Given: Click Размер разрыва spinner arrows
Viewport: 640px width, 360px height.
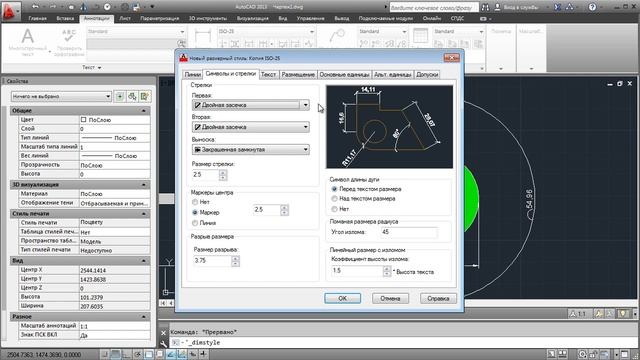Looking at the screenshot, I should [x=235, y=261].
